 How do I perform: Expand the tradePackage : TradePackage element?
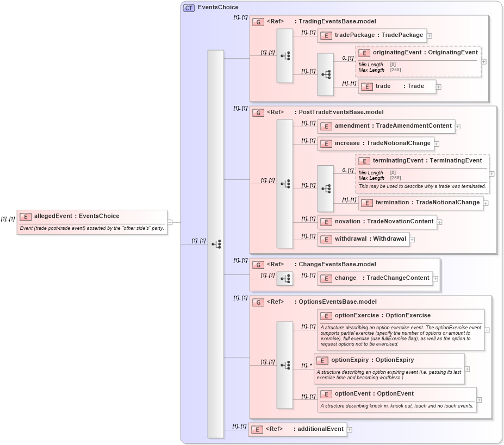pyautogui.click(x=429, y=35)
